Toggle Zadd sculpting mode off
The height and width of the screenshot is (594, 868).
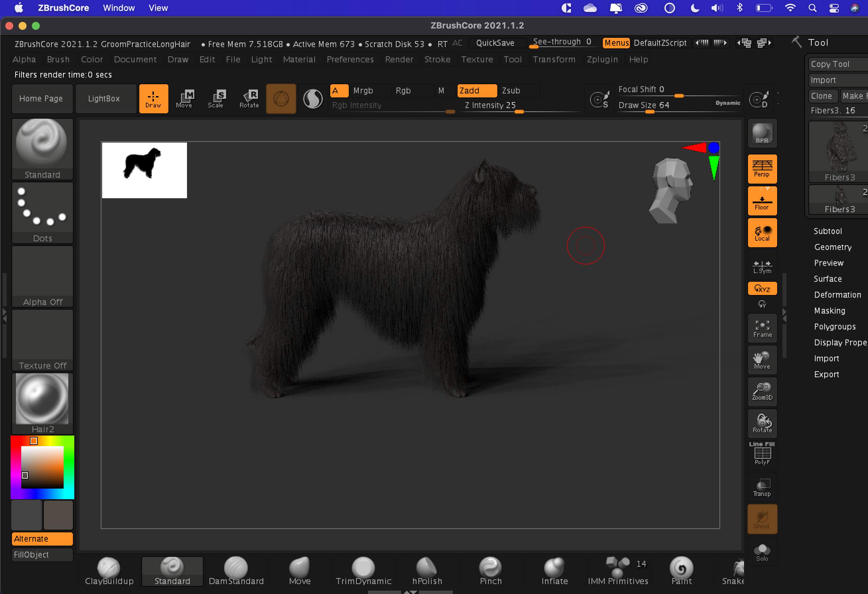tap(477, 90)
